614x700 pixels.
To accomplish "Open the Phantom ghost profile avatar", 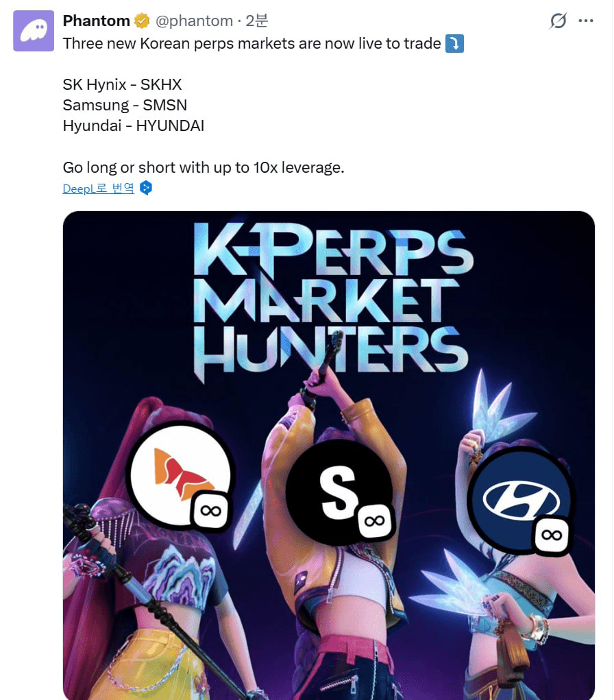I will pos(34,31).
